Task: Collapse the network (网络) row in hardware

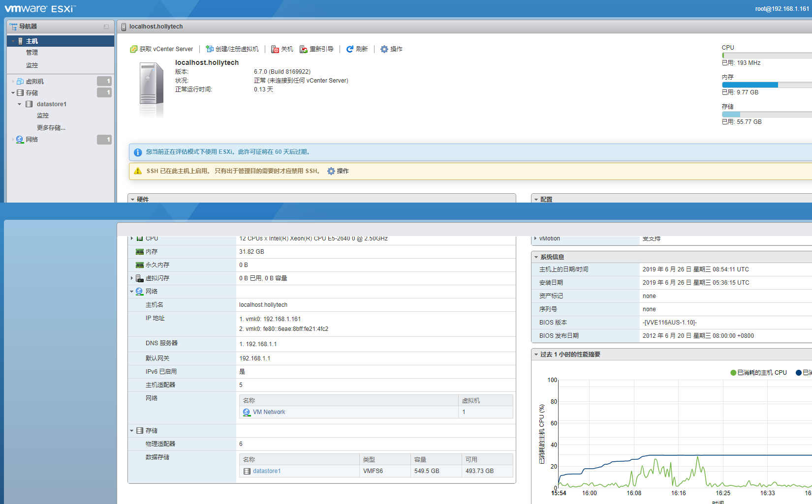Action: click(132, 292)
